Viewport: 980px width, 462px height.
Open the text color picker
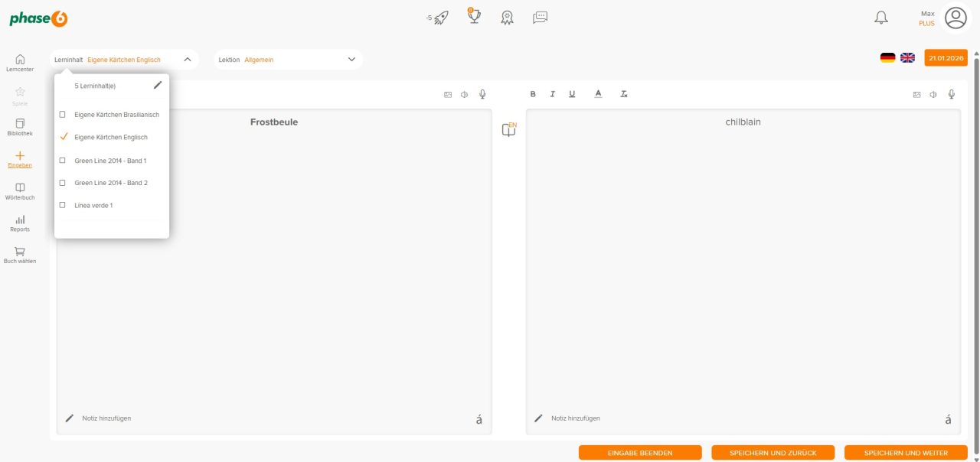click(x=598, y=94)
